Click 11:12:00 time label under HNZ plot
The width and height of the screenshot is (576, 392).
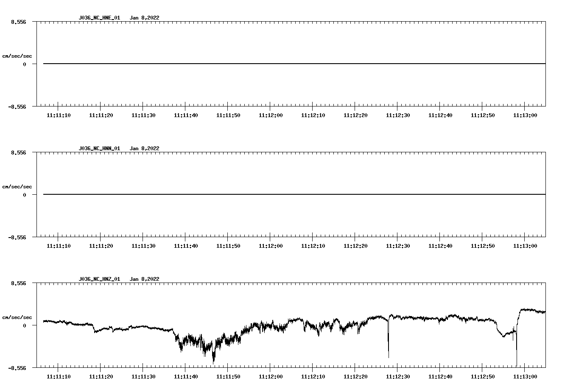coord(271,377)
